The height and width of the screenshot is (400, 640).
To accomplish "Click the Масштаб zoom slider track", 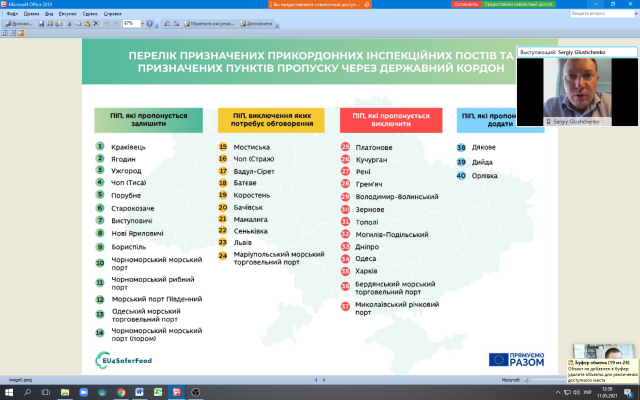I will (548, 380).
